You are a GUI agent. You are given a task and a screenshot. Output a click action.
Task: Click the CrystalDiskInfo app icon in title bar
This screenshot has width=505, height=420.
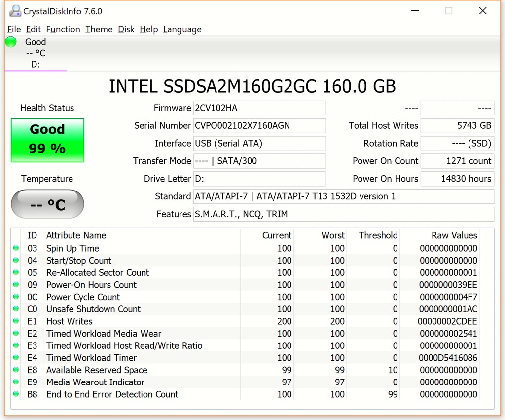point(15,11)
